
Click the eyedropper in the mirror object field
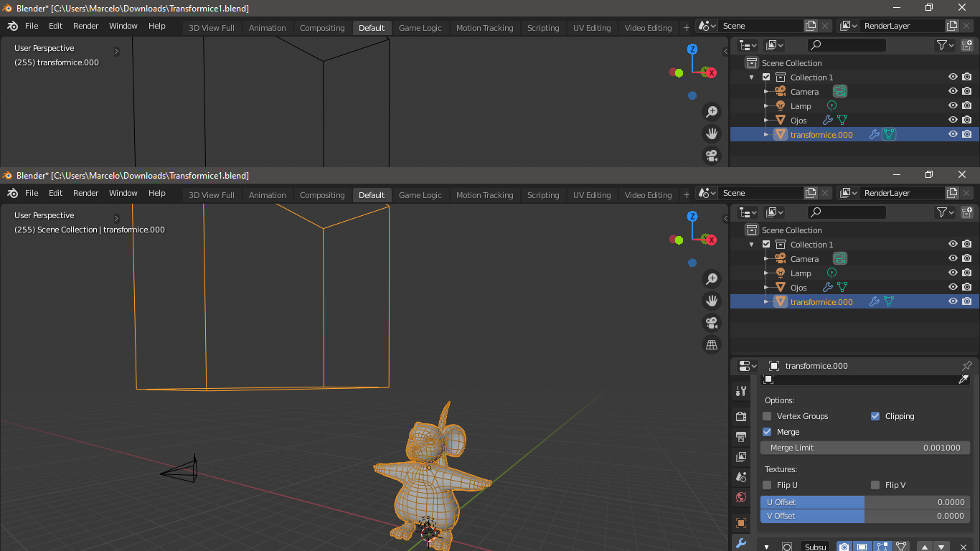click(963, 379)
